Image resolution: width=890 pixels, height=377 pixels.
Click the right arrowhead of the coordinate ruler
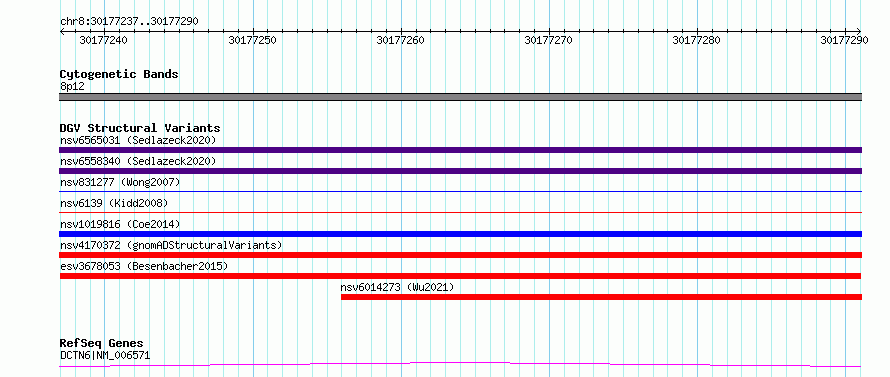pos(859,31)
